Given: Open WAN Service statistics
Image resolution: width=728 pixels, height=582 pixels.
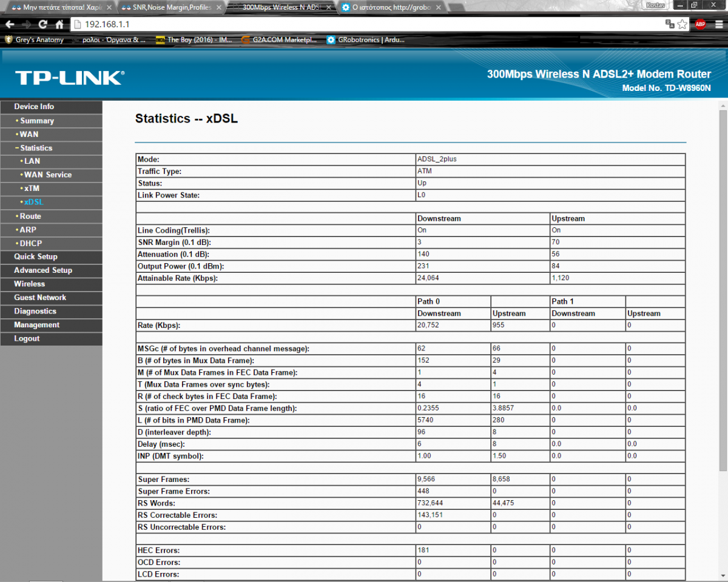Looking at the screenshot, I should pyautogui.click(x=51, y=175).
